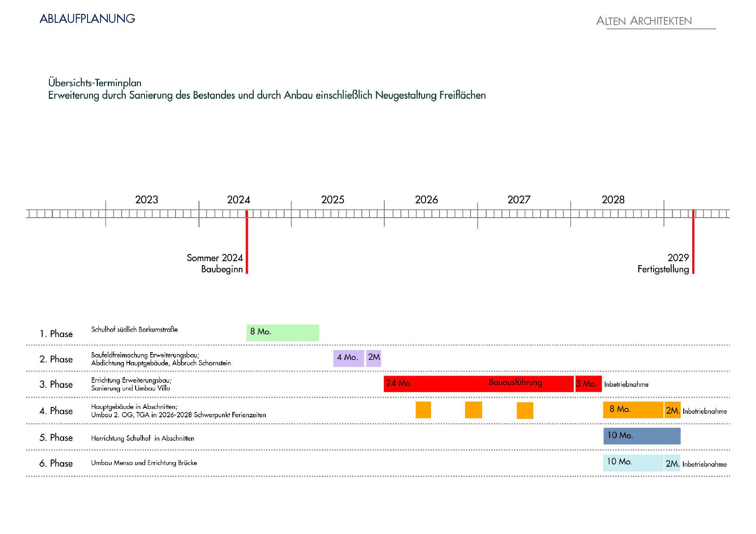Select the first small orange square in Phase 4
Image resolution: width=756 pixels, height=534 pixels.
pyautogui.click(x=423, y=410)
